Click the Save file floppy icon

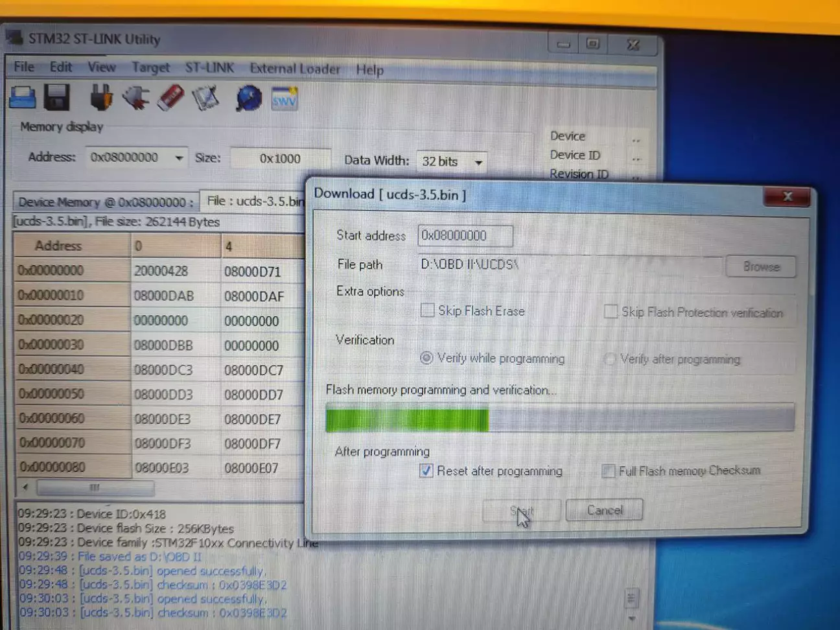click(57, 98)
